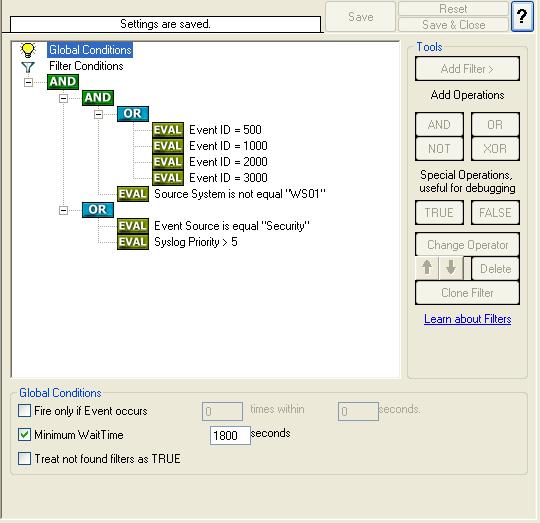
Task: Select the EVAL icon for Event ID = 500
Action: 168,130
